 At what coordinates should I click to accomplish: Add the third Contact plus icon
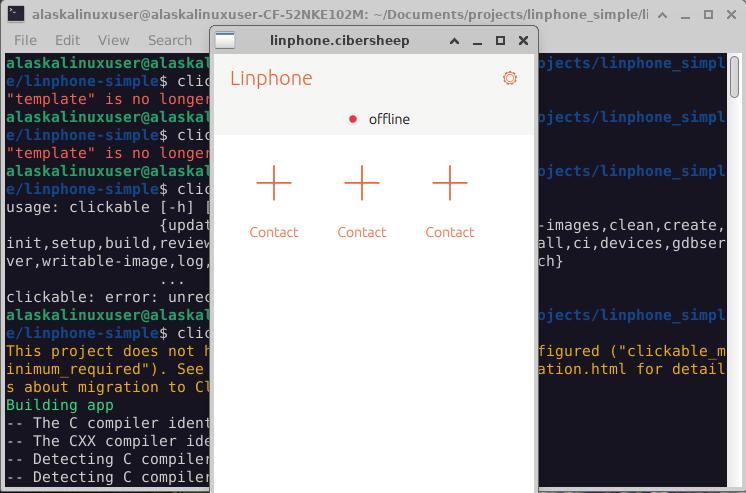coord(450,183)
